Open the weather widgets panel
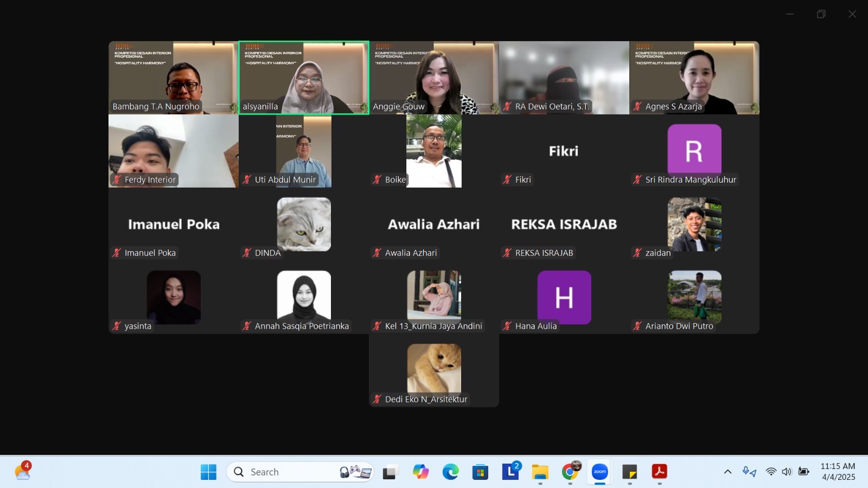Viewport: 868px width, 488px height. [23, 471]
